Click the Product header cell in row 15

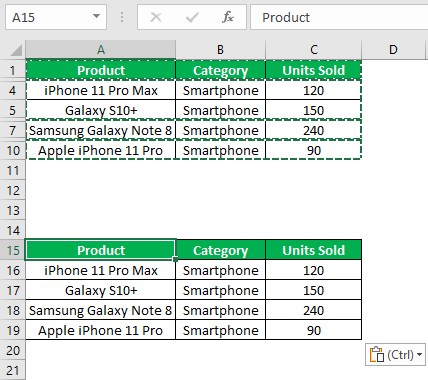coord(101,250)
